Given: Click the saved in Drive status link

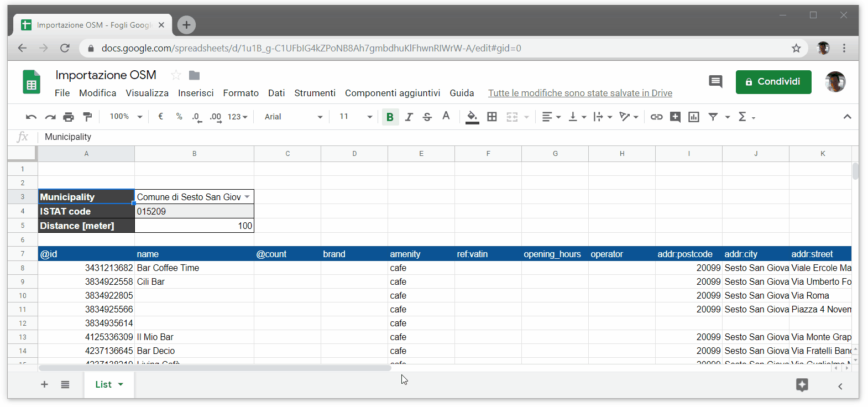Looking at the screenshot, I should click(x=580, y=93).
